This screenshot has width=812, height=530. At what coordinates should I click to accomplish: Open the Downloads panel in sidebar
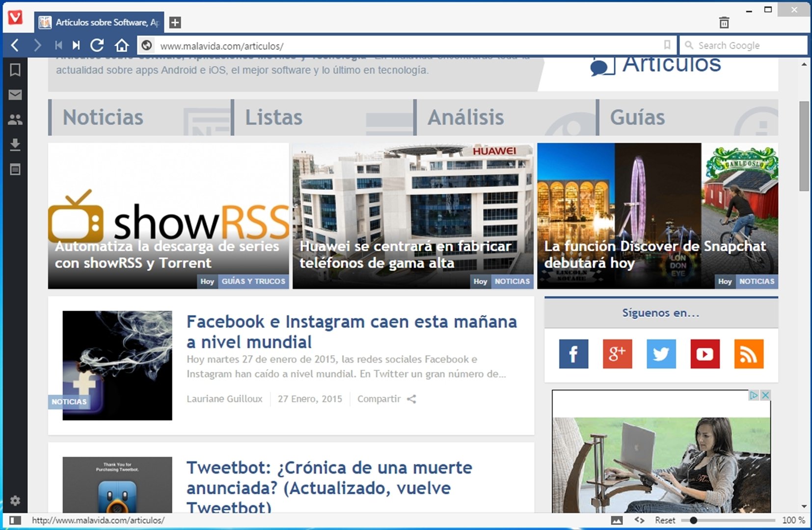tap(15, 144)
